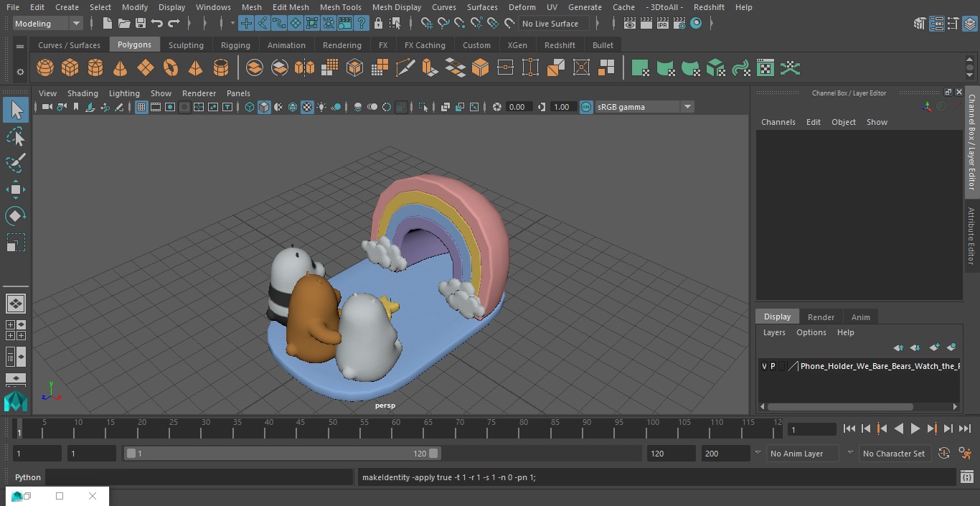This screenshot has width=980, height=506.
Task: Click the Bridge shelf icon
Action: click(455, 68)
